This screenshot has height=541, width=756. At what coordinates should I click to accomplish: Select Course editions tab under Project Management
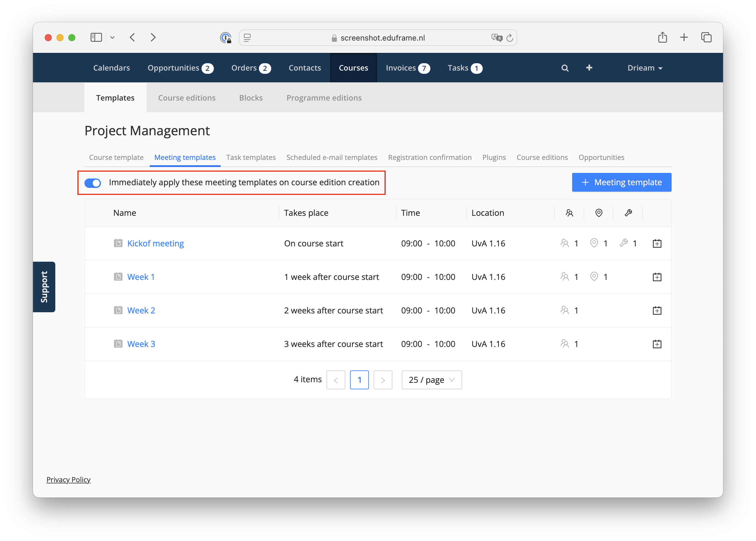pos(542,157)
